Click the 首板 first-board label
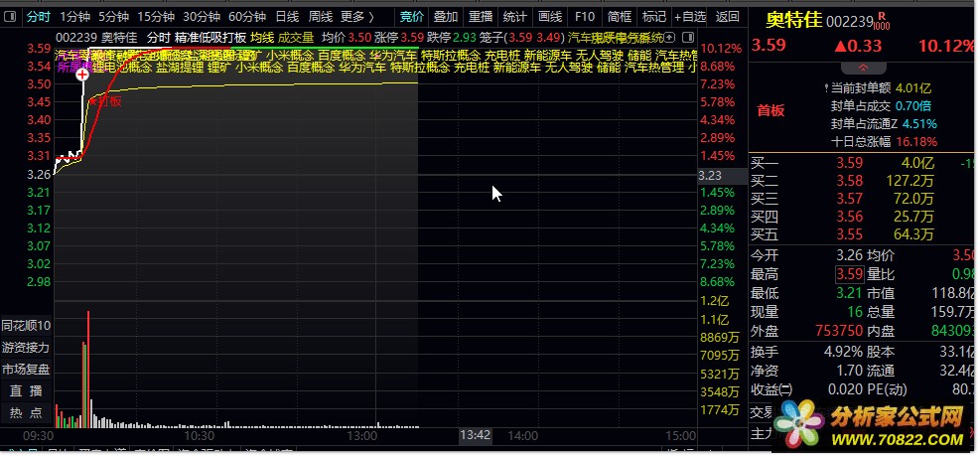The width and height of the screenshot is (980, 456). [x=770, y=110]
